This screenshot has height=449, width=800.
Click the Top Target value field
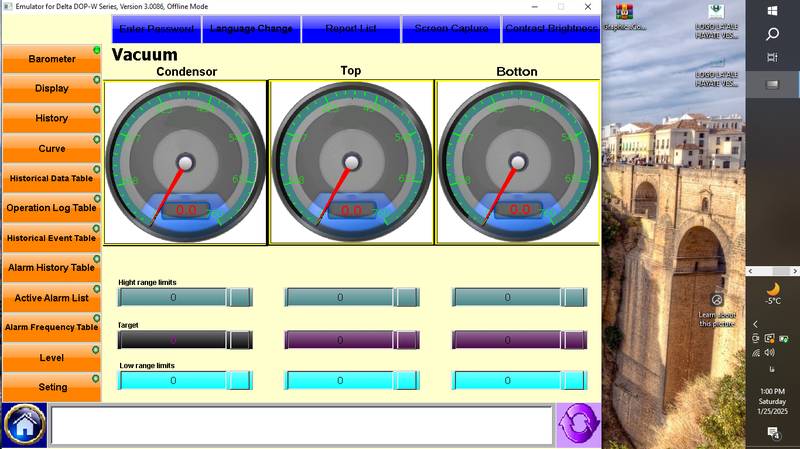pos(352,340)
